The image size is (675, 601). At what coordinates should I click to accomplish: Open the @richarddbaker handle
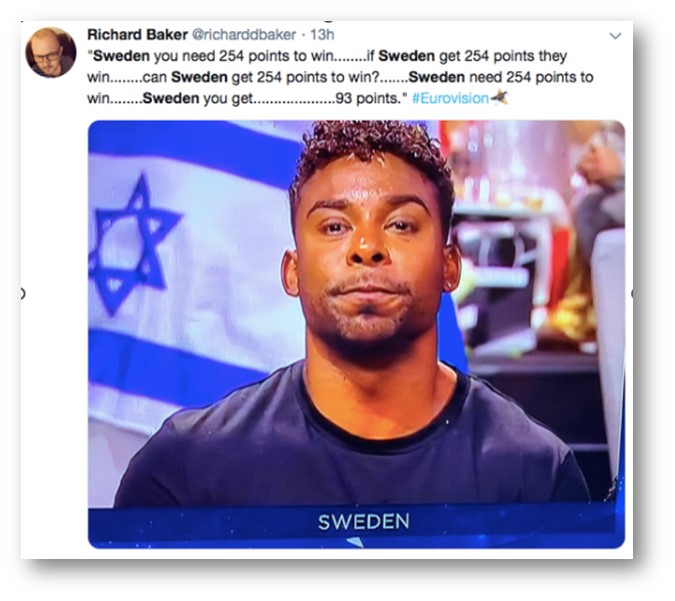click(x=244, y=34)
